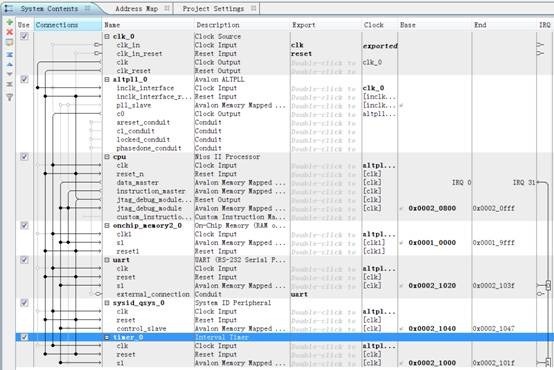Click the lock icon beside base 0x0002_1020

(x=401, y=286)
